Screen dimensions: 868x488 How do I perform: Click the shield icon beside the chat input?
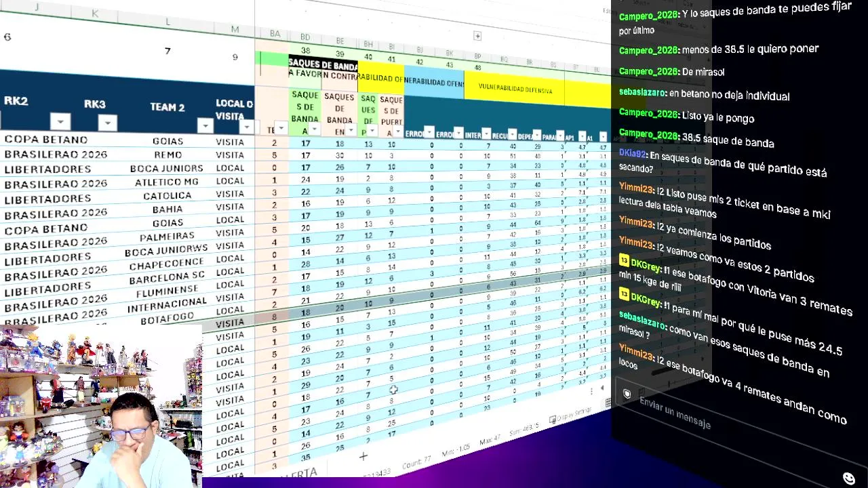(x=627, y=394)
